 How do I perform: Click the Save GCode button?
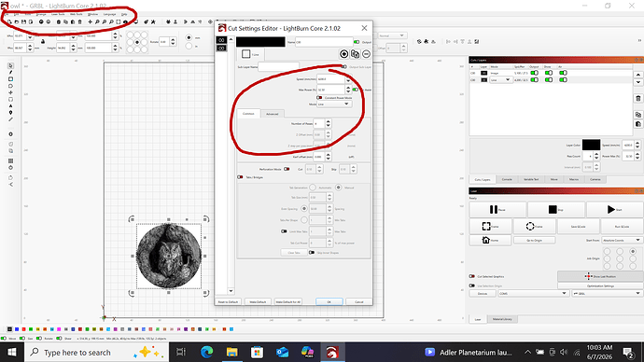578,227
